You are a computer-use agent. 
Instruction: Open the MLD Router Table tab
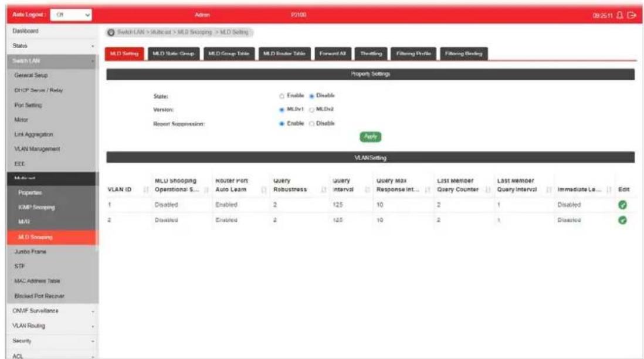(x=284, y=54)
